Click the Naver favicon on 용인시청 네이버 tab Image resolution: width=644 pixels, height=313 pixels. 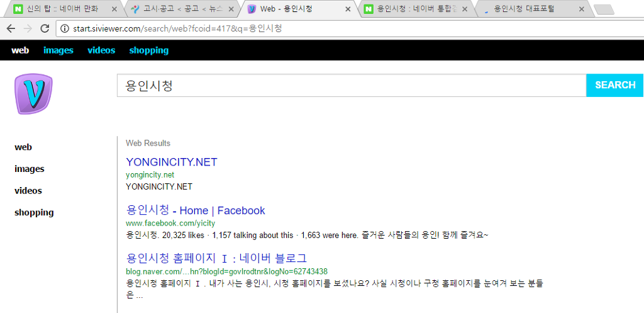coord(369,9)
